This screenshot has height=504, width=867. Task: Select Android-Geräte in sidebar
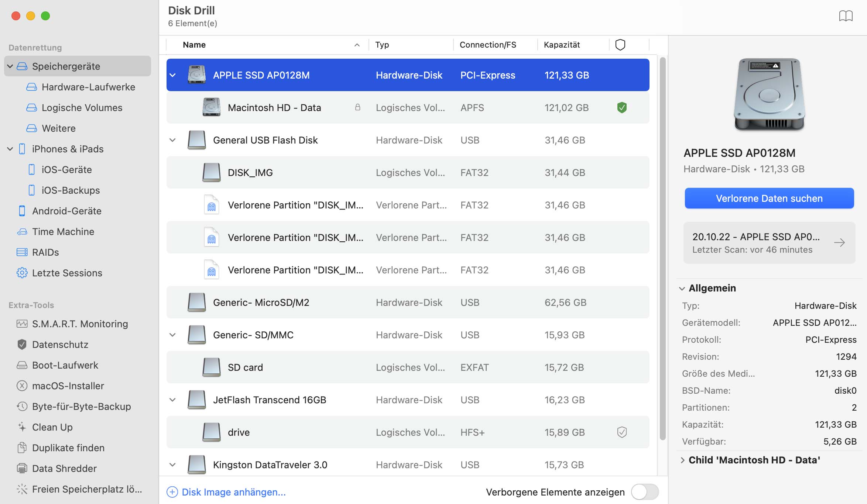point(59,211)
